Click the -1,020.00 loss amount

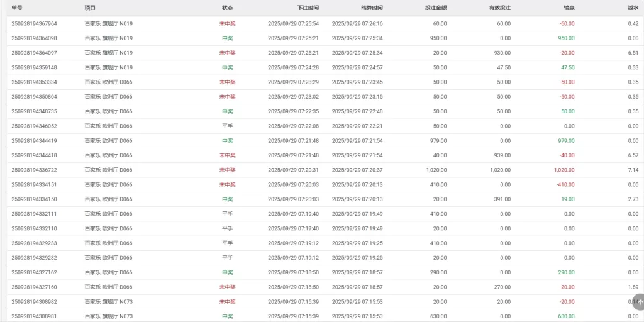coord(563,170)
